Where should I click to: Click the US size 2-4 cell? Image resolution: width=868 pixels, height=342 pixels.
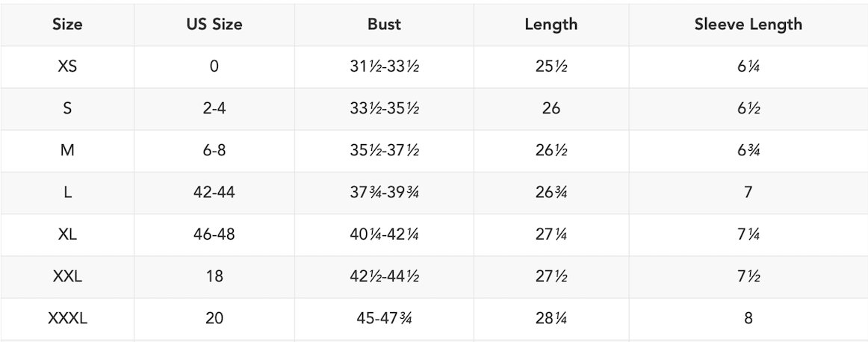pyautogui.click(x=214, y=108)
